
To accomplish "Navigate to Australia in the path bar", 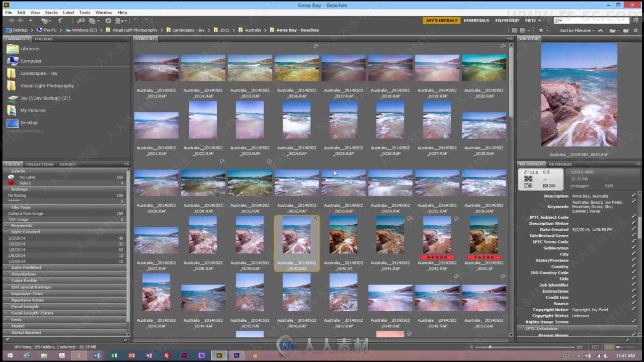I will click(x=253, y=30).
